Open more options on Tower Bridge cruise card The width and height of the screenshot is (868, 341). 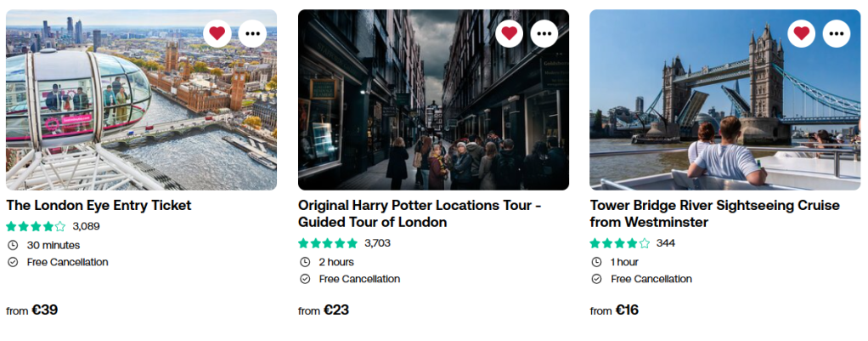(x=837, y=33)
